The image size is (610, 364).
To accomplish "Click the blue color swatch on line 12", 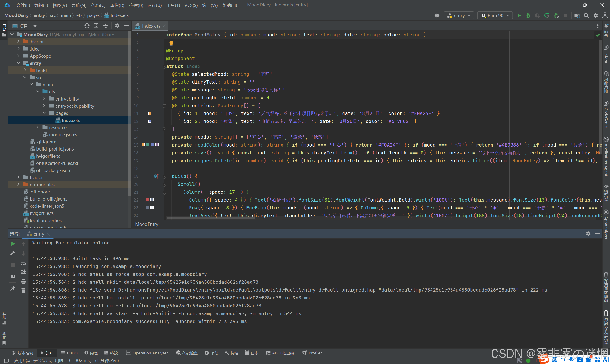I will point(150,121).
